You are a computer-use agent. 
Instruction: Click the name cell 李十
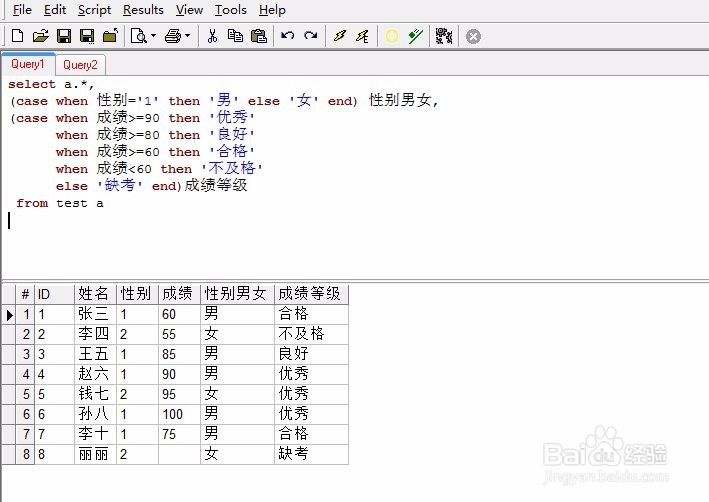click(x=95, y=434)
